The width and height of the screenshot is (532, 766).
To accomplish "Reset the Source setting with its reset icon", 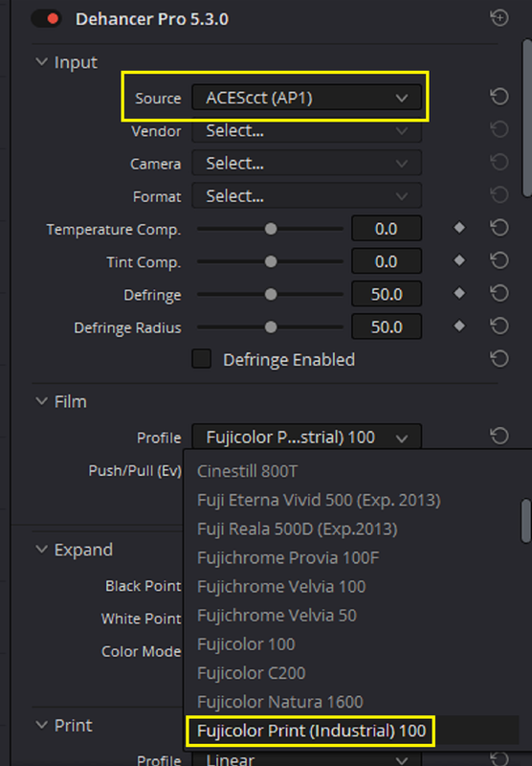I will point(499,97).
